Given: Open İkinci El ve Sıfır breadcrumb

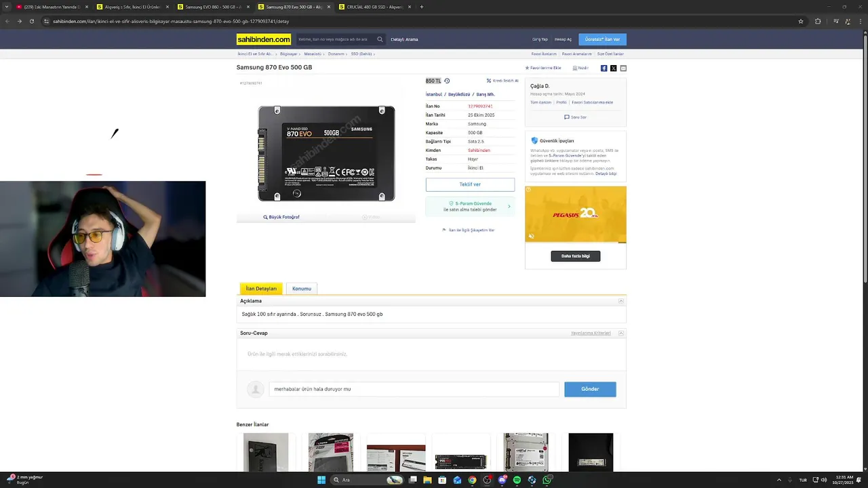Looking at the screenshot, I should pos(256,54).
